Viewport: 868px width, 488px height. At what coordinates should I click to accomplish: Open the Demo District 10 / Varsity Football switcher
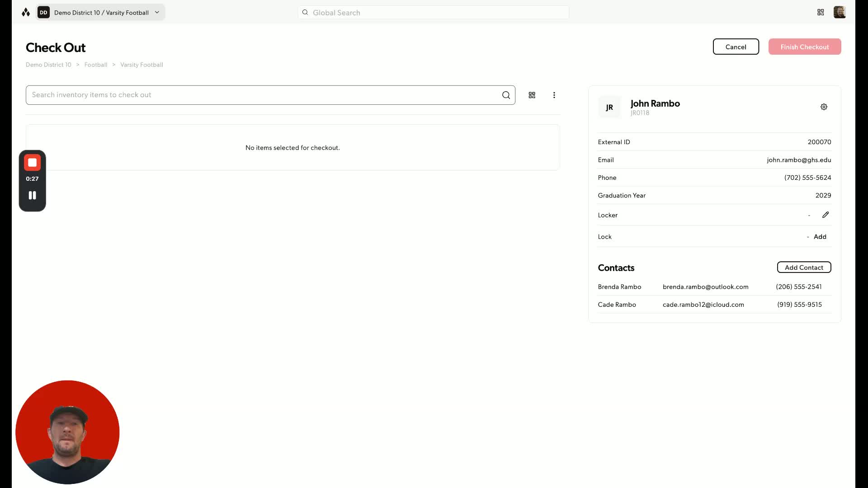click(101, 13)
